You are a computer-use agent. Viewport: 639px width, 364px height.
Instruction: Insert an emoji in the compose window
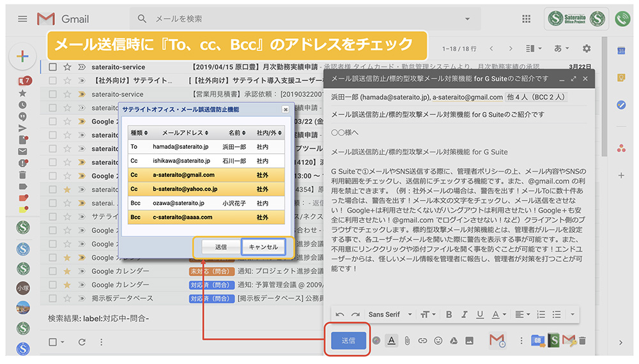click(x=438, y=341)
